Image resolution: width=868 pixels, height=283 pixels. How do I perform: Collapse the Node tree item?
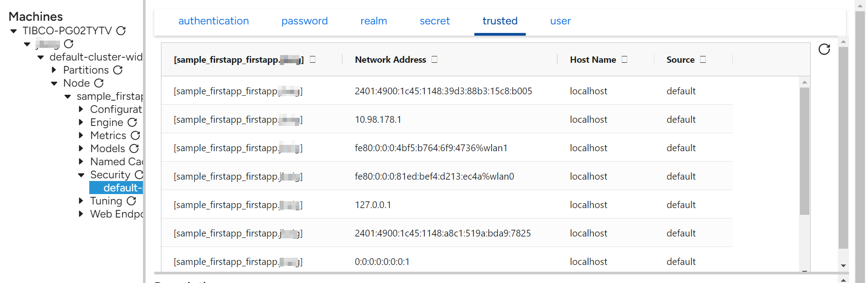coord(55,83)
